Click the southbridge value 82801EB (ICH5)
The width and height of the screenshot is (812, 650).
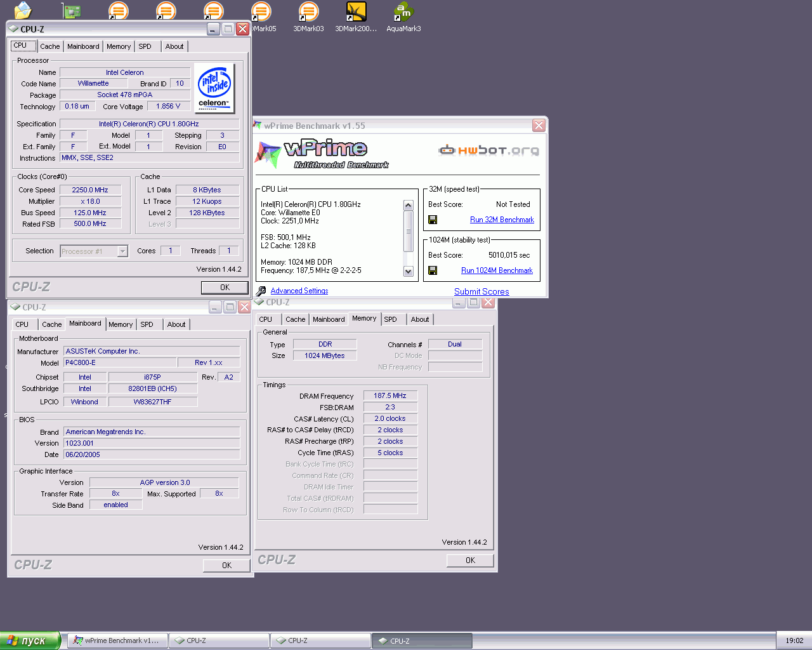click(152, 388)
